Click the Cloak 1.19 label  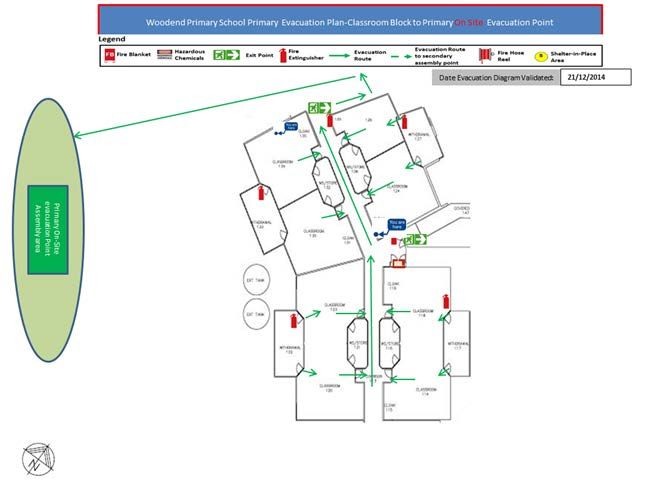click(x=392, y=286)
